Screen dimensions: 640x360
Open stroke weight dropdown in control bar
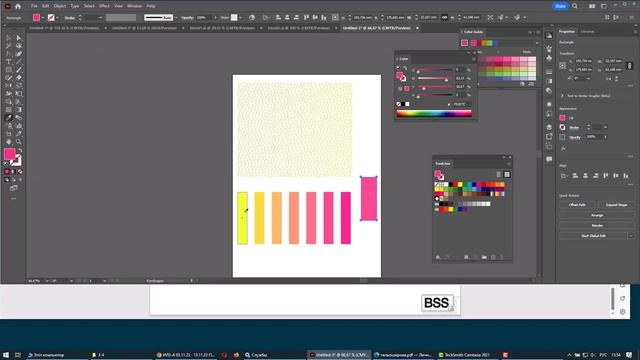(101, 18)
